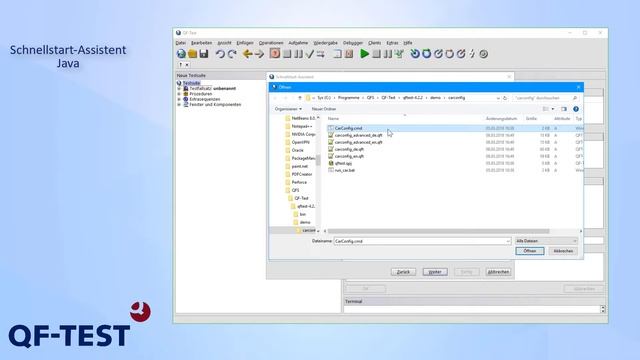
Task: Open the Hilfe menu
Action: point(408,43)
